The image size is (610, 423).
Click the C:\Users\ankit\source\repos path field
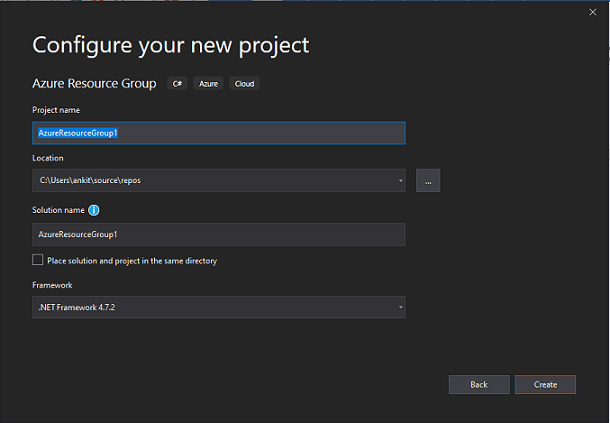point(219,181)
